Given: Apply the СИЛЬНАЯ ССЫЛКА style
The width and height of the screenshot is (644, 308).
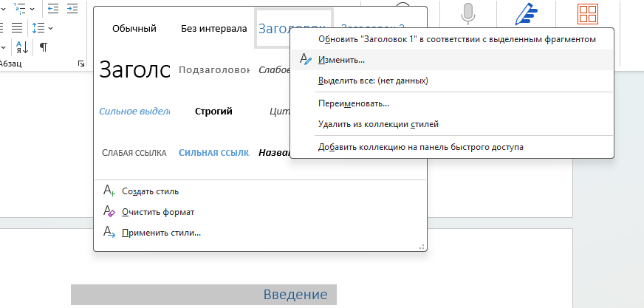Looking at the screenshot, I should point(214,153).
